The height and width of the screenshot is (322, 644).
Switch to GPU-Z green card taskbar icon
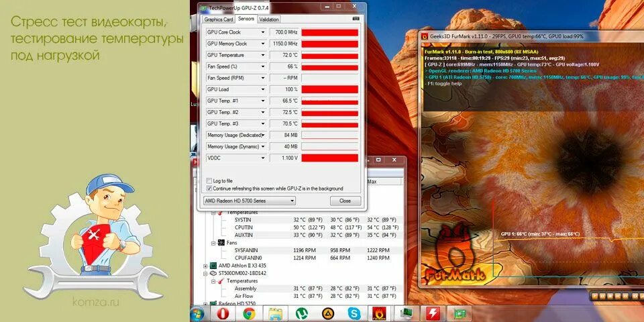coord(459,314)
